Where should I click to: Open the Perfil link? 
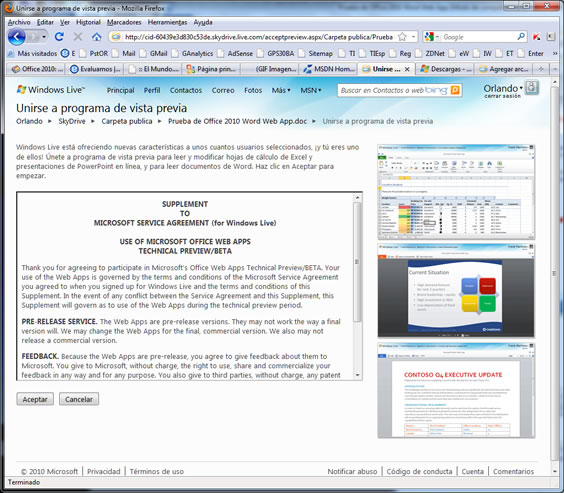tap(152, 90)
